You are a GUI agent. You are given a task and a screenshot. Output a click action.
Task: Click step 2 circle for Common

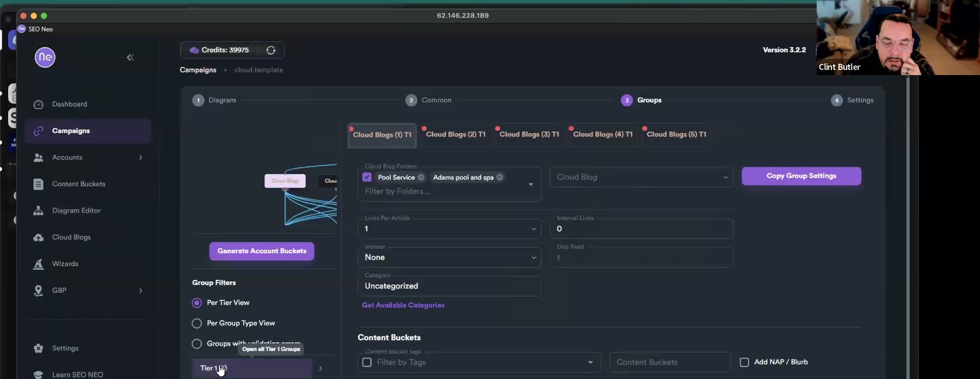[x=411, y=100]
